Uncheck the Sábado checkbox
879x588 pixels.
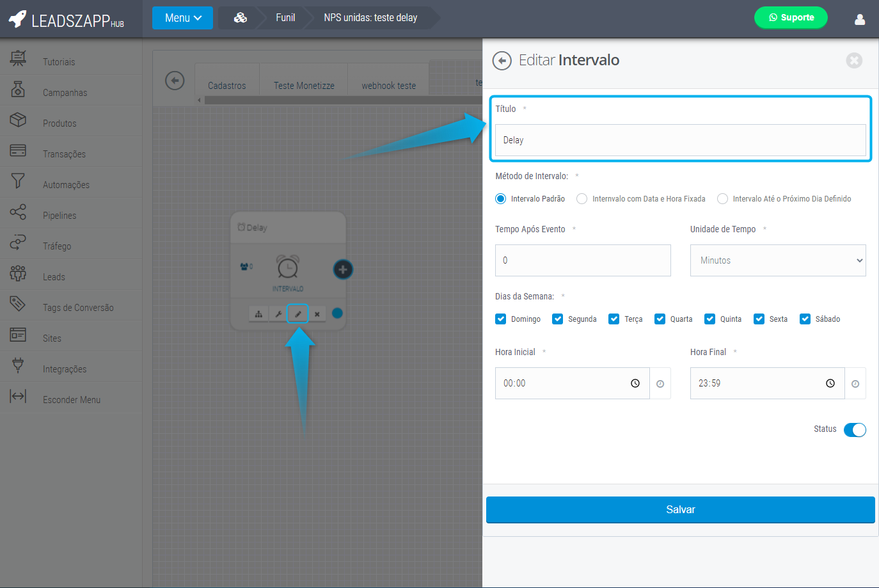click(x=805, y=319)
